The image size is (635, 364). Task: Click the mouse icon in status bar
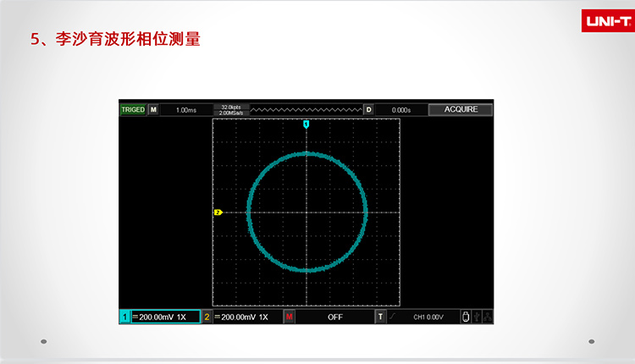464,317
